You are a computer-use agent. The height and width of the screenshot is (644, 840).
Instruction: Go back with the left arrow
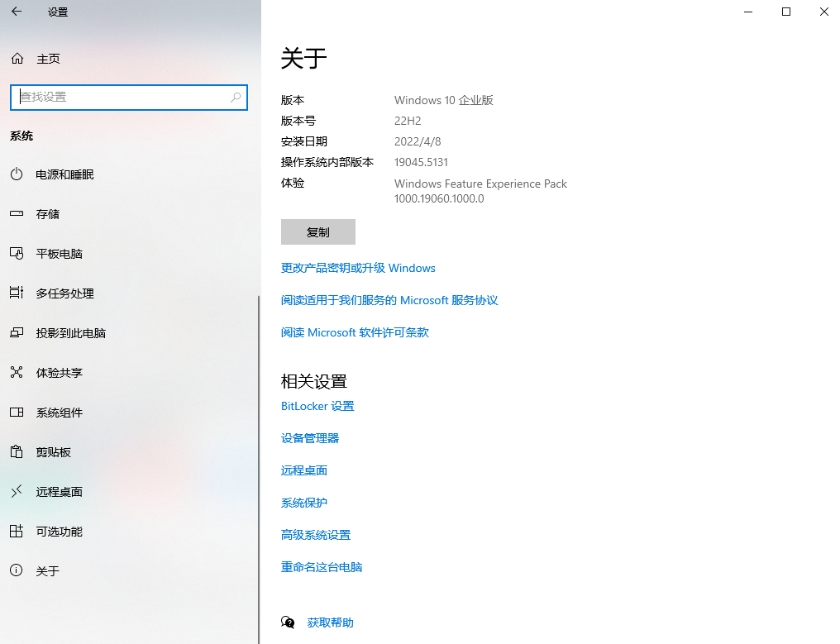(15, 12)
